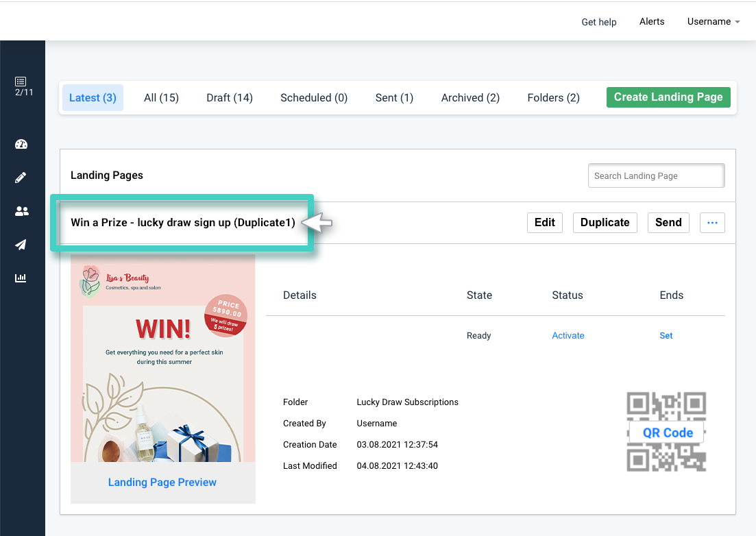Viewport: 756px width, 536px height.
Task: Open the Alerts link
Action: point(652,22)
